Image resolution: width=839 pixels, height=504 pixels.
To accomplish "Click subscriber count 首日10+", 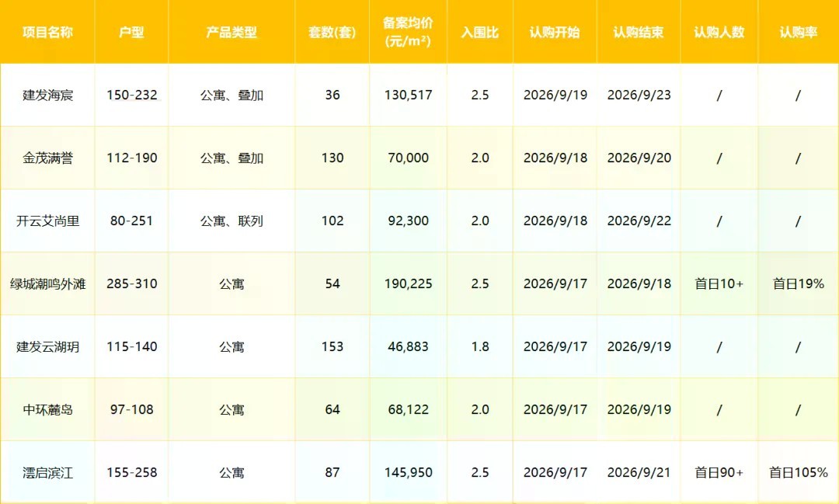I will click(719, 284).
